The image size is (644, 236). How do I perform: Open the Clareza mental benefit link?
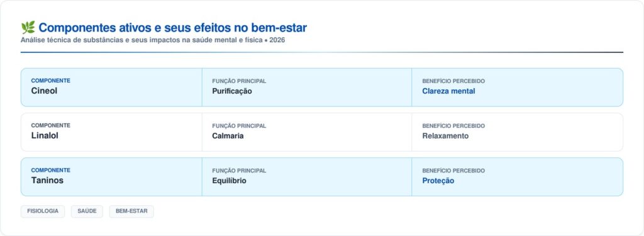448,91
